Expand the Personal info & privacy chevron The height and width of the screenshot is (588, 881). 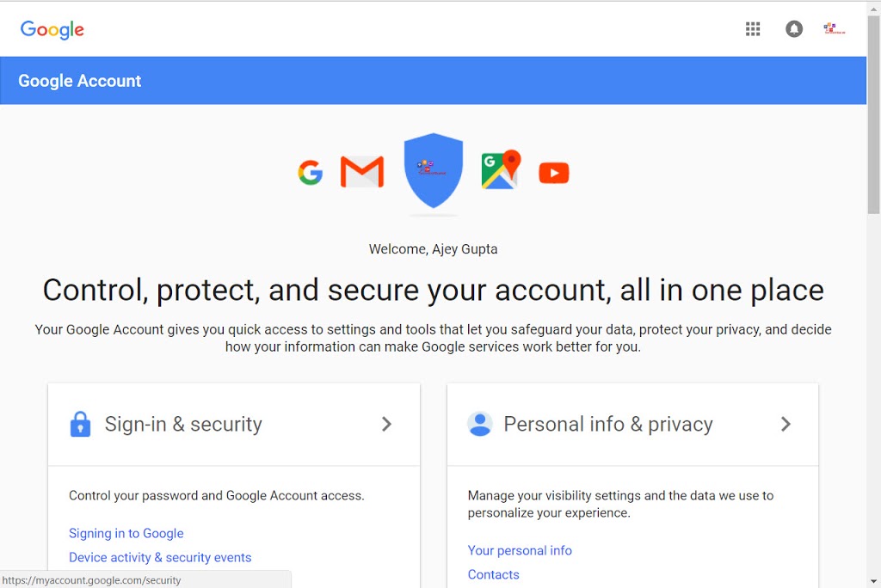pyautogui.click(x=786, y=424)
